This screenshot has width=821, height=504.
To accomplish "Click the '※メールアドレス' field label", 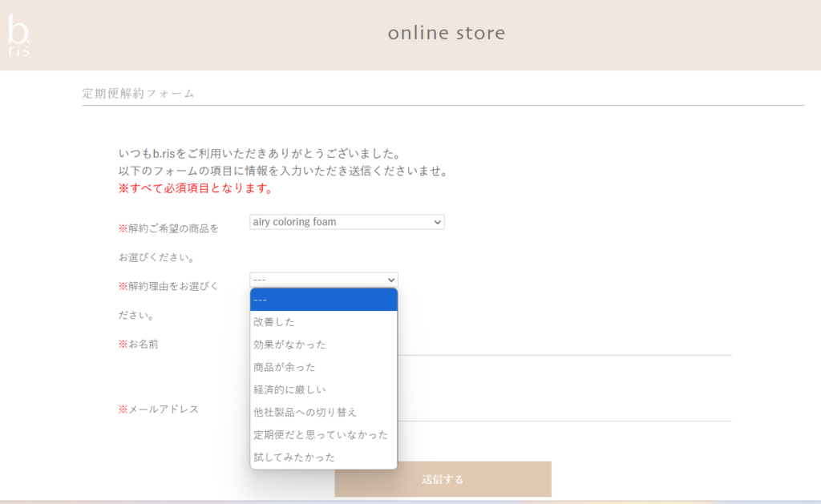I will [159, 409].
